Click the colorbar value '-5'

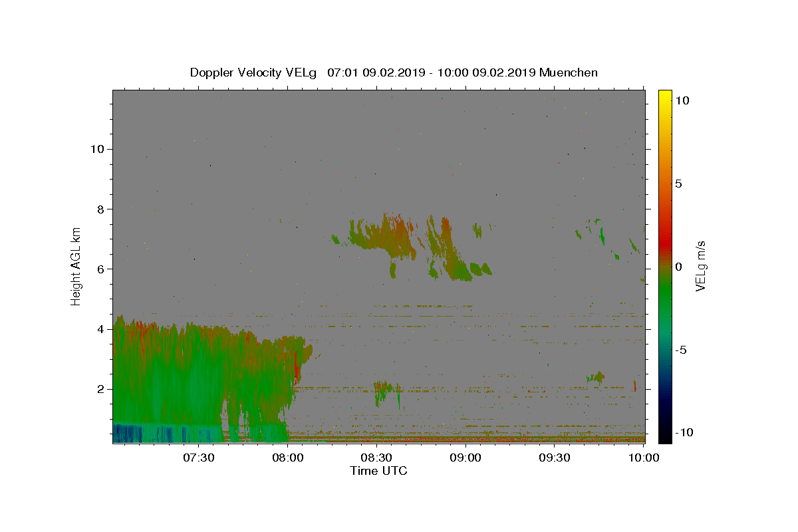680,350
